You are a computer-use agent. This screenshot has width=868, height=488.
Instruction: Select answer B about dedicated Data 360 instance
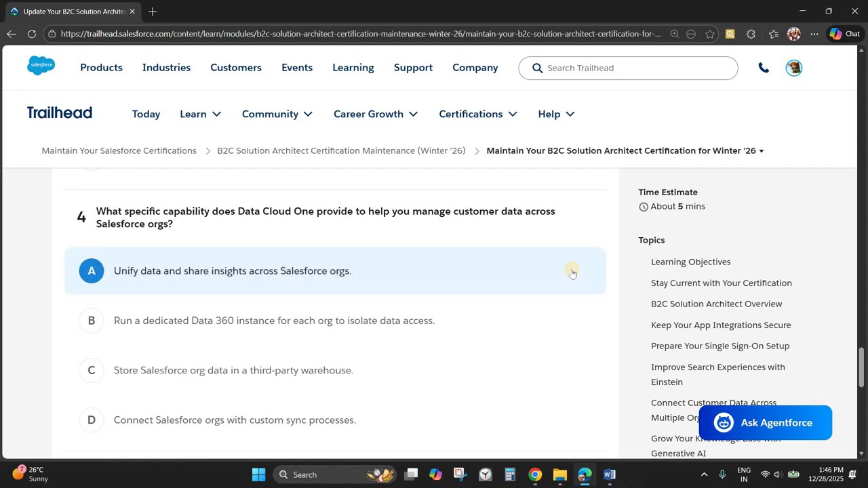pyautogui.click(x=335, y=321)
